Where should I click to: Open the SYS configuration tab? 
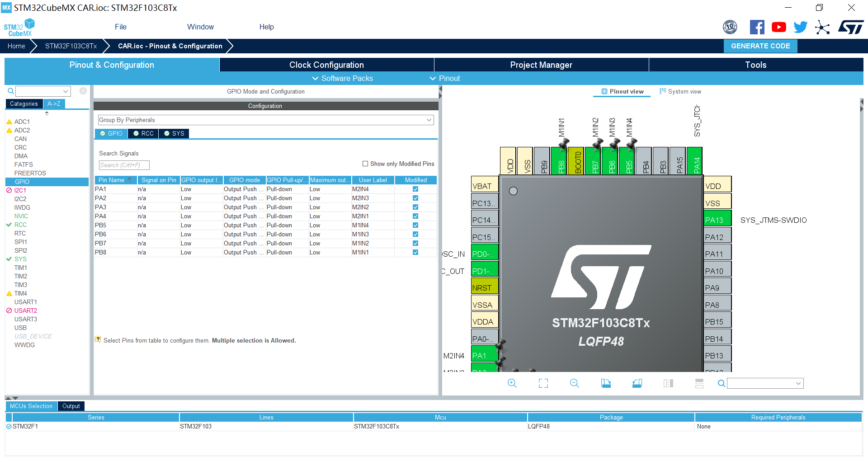pyautogui.click(x=174, y=133)
